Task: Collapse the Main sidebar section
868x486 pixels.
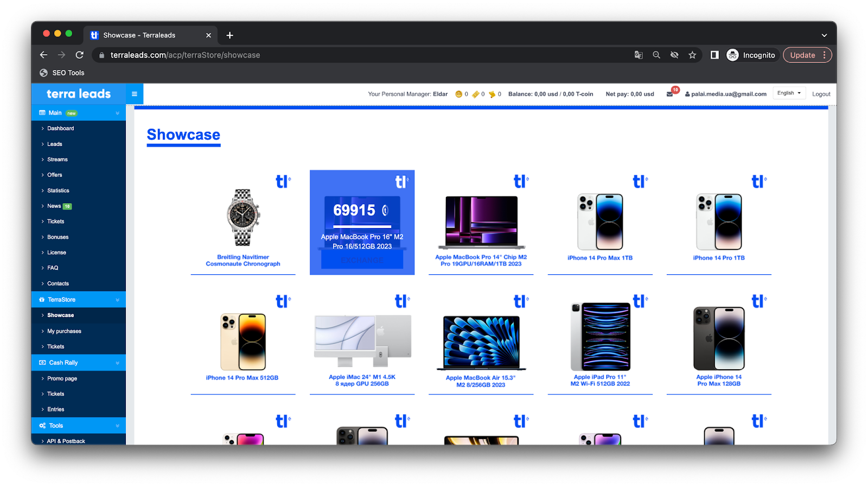Action: [79, 113]
